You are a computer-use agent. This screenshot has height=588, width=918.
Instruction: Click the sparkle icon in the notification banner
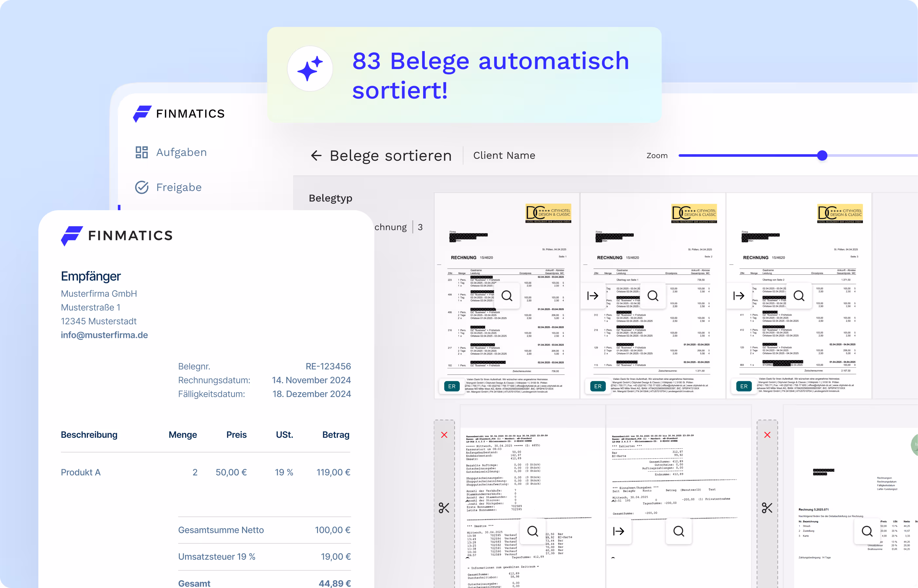(x=310, y=69)
